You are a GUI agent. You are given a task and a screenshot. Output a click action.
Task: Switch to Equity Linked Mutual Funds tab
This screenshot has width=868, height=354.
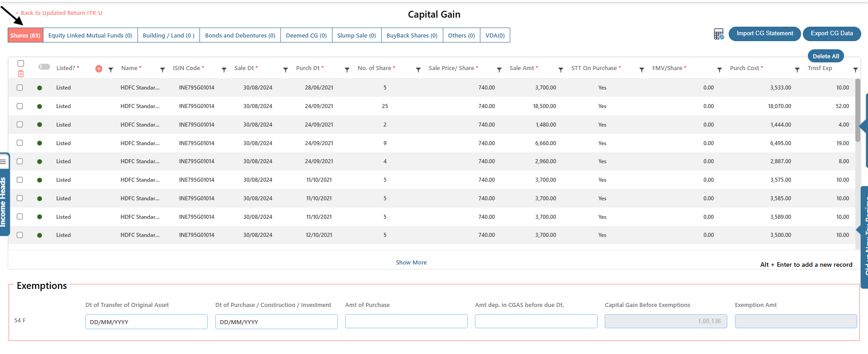point(90,35)
